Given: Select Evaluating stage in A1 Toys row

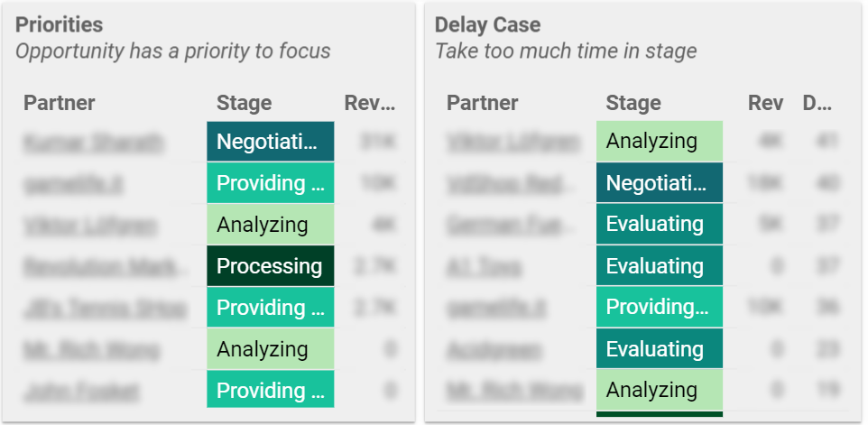Looking at the screenshot, I should point(660,266).
